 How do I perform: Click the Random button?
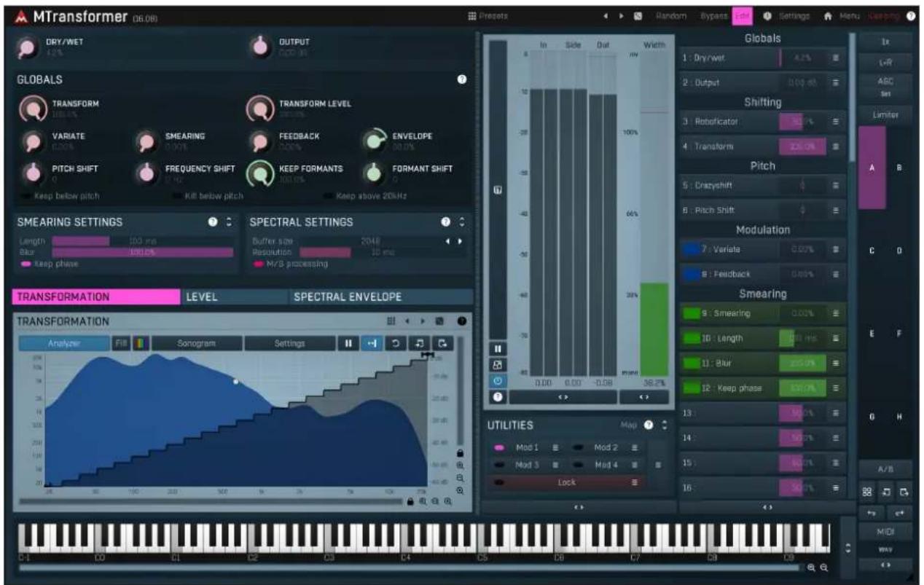click(670, 15)
